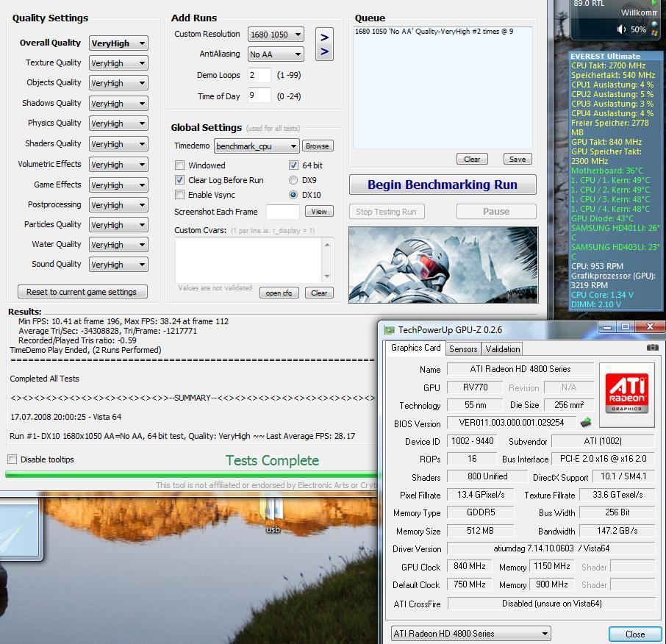Click the Save queue button

click(x=518, y=159)
